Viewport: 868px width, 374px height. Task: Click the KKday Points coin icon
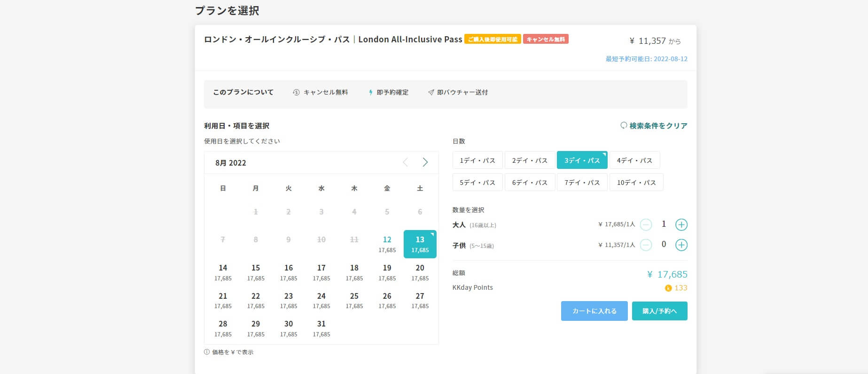pyautogui.click(x=668, y=288)
